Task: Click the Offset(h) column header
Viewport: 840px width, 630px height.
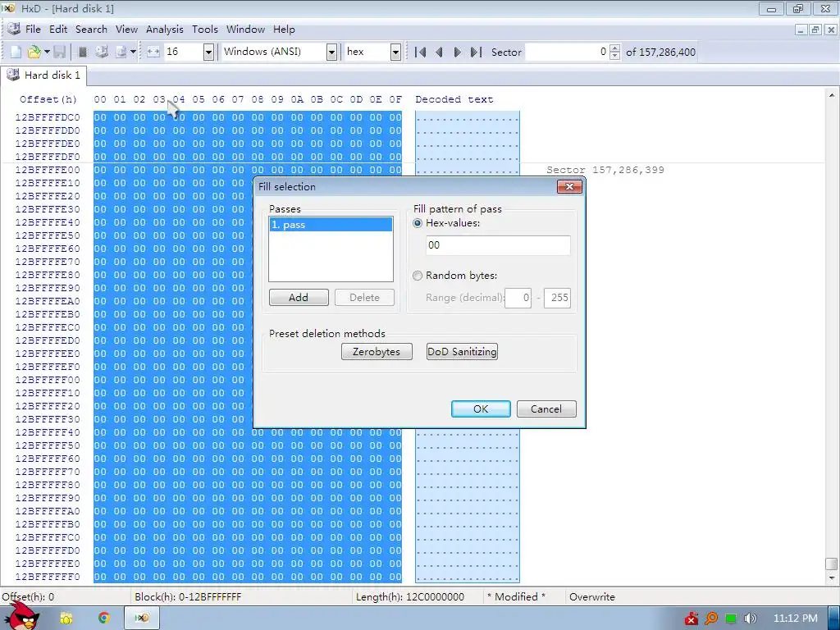Action: pyautogui.click(x=48, y=99)
